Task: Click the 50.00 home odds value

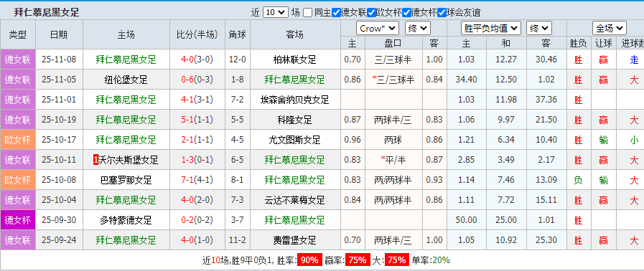Action: click(466, 221)
